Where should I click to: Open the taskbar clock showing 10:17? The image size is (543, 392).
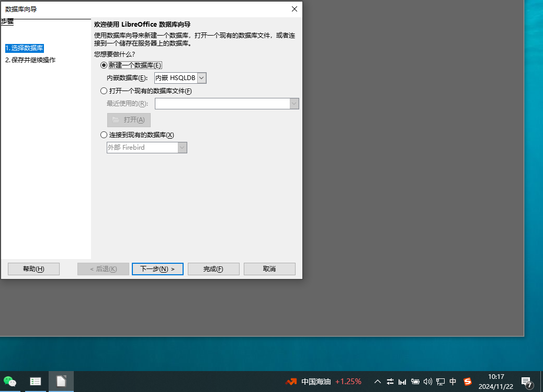pos(496,382)
